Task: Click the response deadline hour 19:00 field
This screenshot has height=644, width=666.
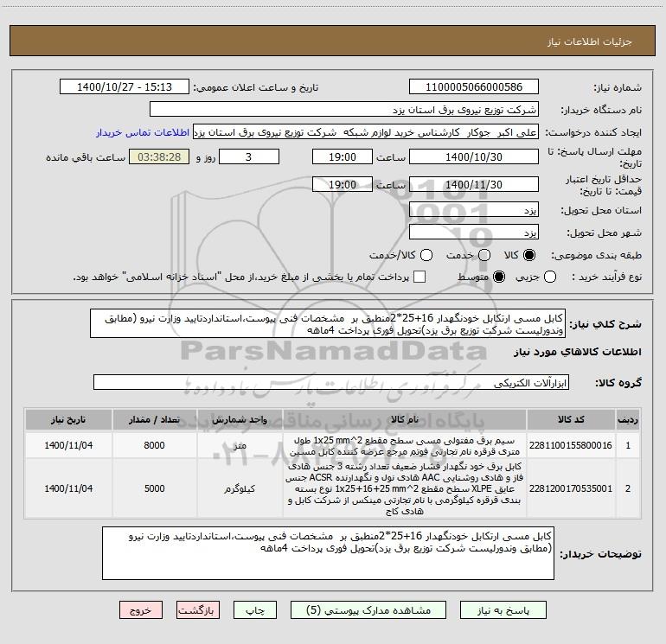Action: tap(343, 156)
